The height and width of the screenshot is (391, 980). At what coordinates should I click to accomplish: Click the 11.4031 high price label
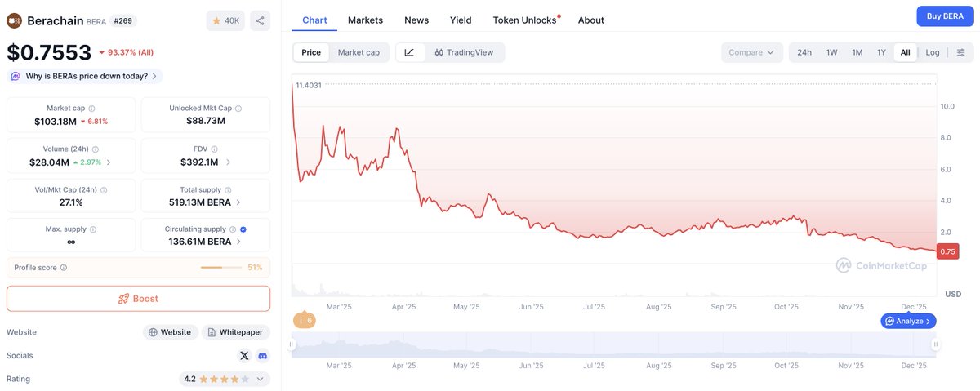pyautogui.click(x=309, y=85)
